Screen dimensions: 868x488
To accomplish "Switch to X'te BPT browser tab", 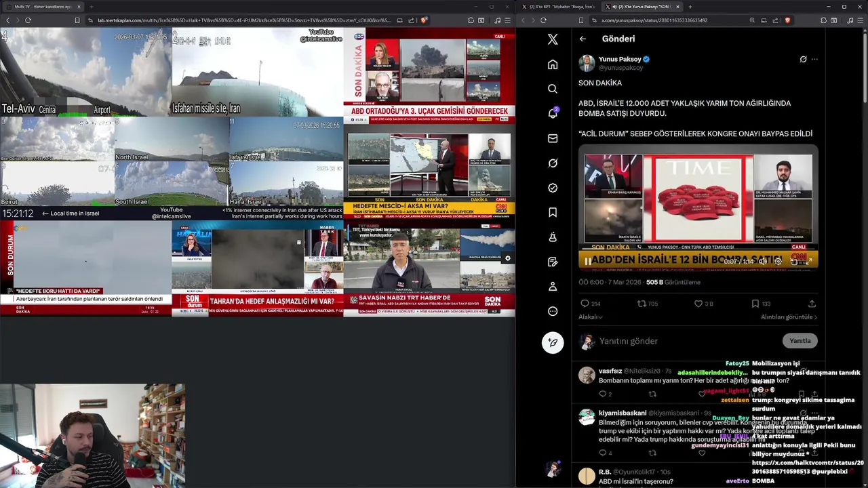I will click(x=559, y=7).
